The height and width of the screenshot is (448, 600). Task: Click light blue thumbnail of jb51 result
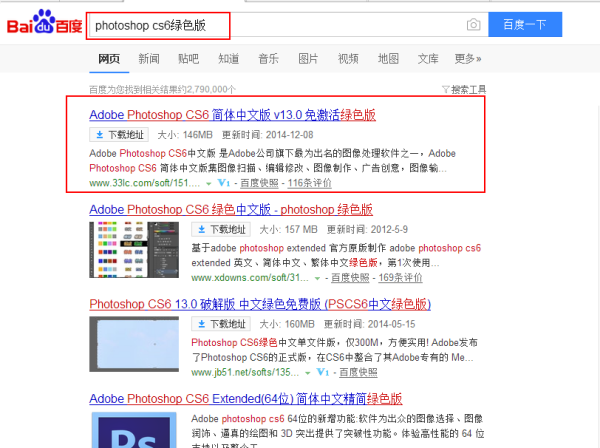pyautogui.click(x=134, y=344)
